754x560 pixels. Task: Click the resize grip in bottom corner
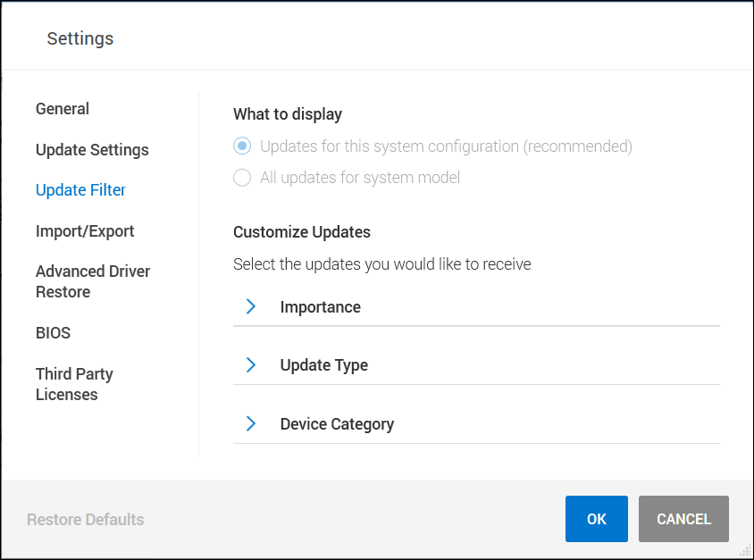tap(744, 551)
